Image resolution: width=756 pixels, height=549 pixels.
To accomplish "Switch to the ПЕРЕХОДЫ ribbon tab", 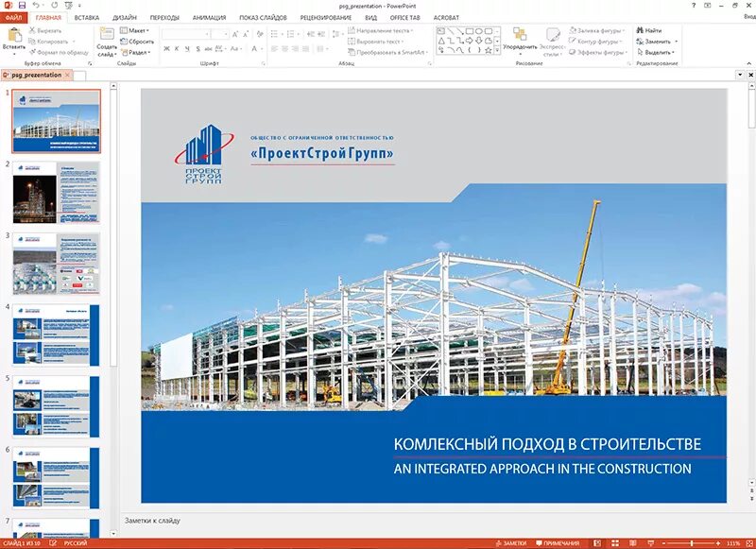I will coord(164,17).
